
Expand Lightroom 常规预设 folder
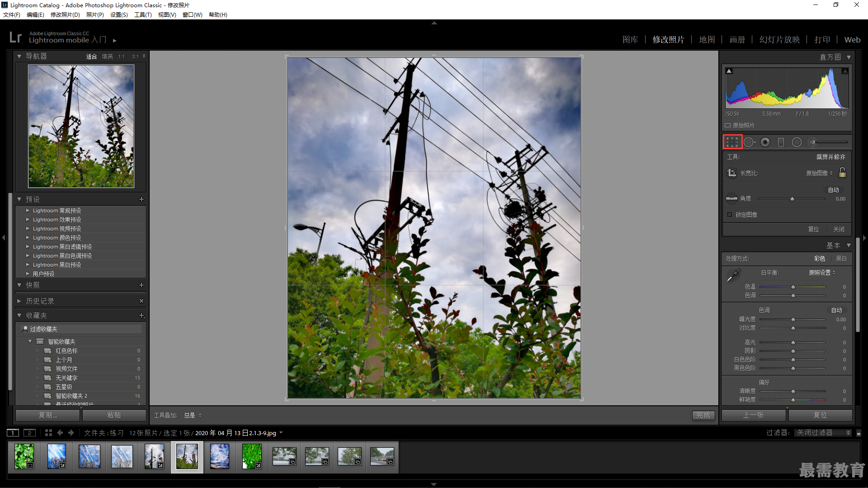pyautogui.click(x=28, y=211)
